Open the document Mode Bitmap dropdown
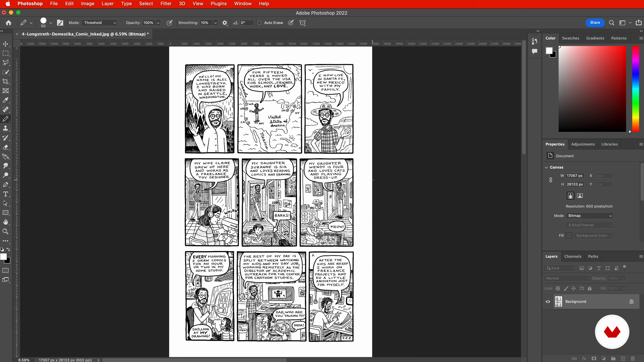The image size is (644, 362). click(x=589, y=216)
